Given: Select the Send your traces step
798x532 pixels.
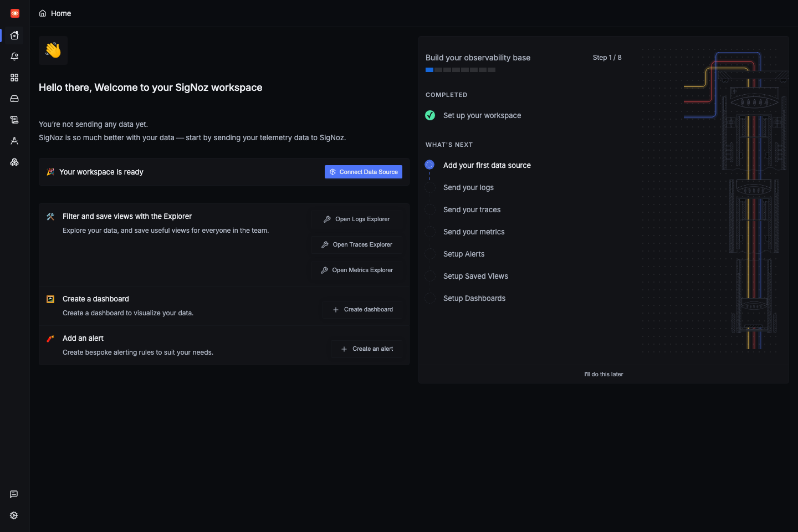Looking at the screenshot, I should tap(472, 209).
